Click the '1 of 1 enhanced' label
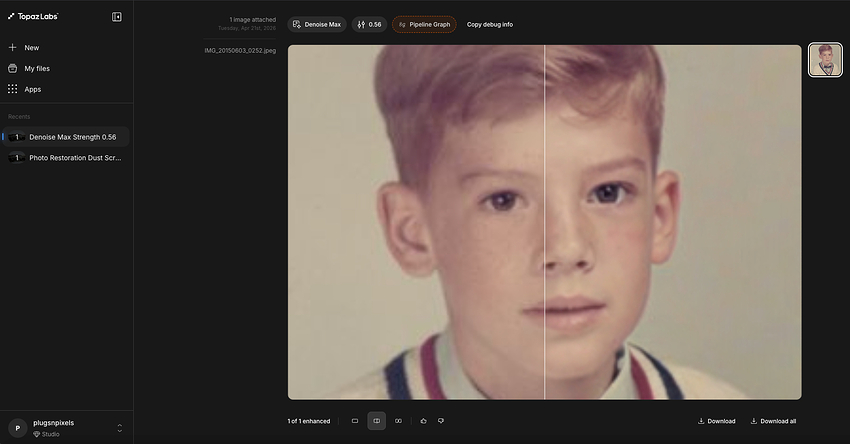Viewport: 850px width, 444px height. pos(308,421)
